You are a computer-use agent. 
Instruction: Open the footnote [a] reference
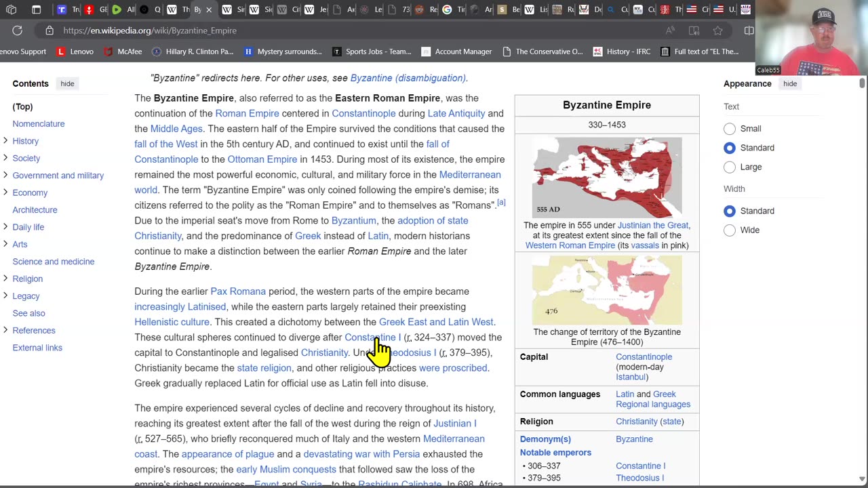tap(501, 202)
